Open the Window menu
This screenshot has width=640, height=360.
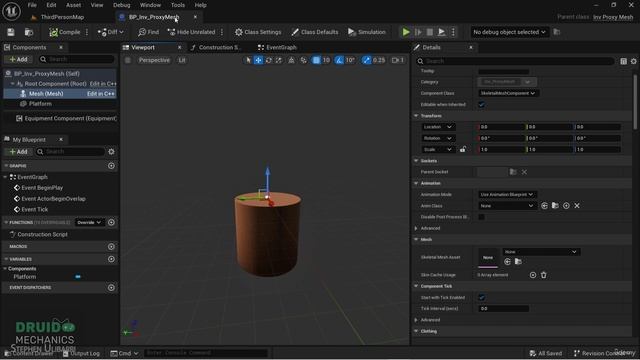point(150,5)
